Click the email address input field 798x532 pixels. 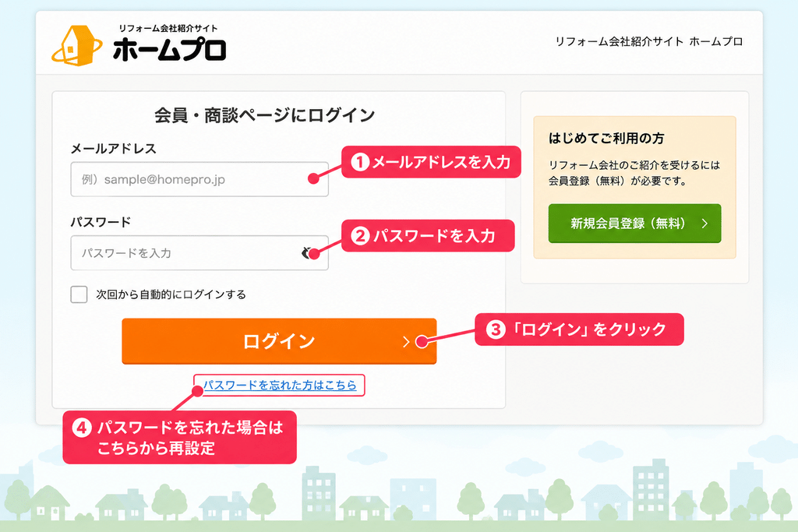[199, 179]
